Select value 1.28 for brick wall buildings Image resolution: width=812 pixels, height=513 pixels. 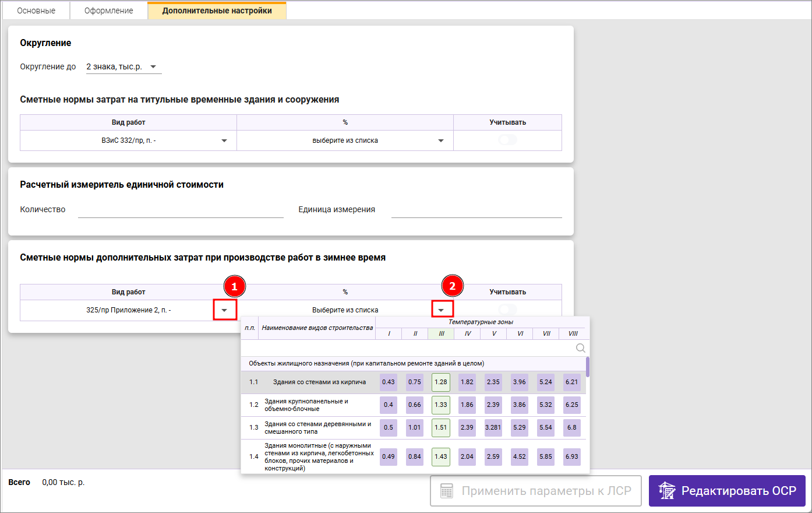point(440,382)
